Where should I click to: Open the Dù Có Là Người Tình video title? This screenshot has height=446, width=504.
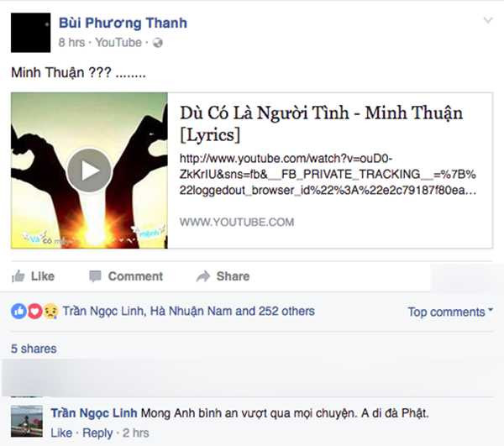[x=321, y=123]
